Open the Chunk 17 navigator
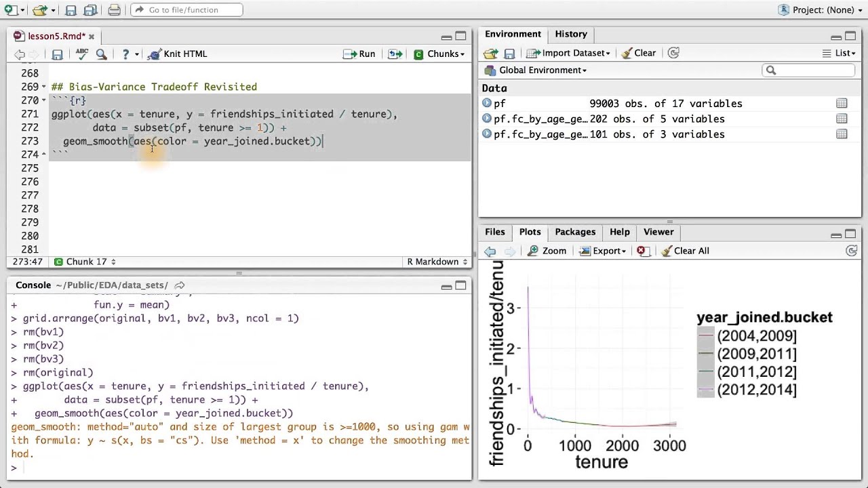This screenshot has width=868, height=488. [85, 262]
